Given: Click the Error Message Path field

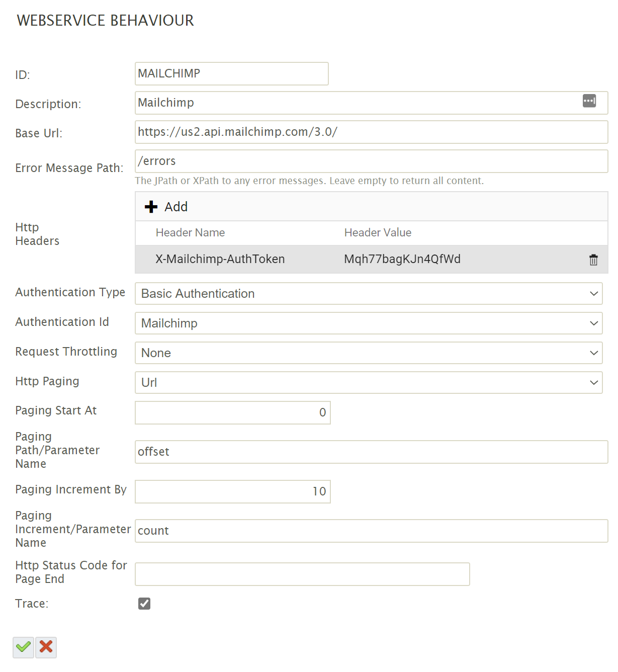Looking at the screenshot, I should pos(371,161).
